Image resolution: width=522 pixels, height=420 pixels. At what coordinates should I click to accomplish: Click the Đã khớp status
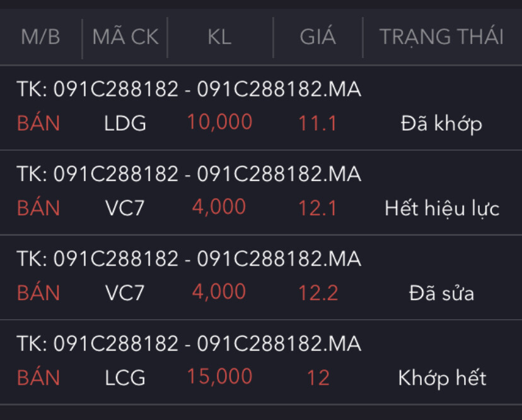click(441, 124)
